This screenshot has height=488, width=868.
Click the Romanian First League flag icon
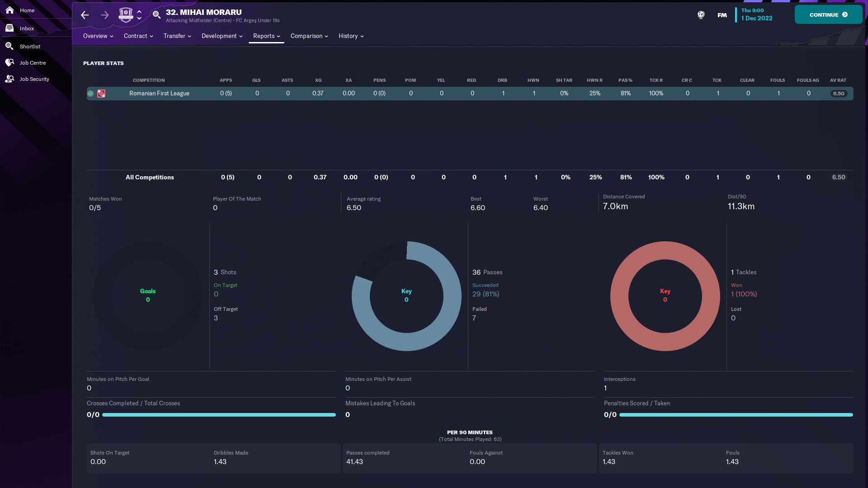pos(101,94)
